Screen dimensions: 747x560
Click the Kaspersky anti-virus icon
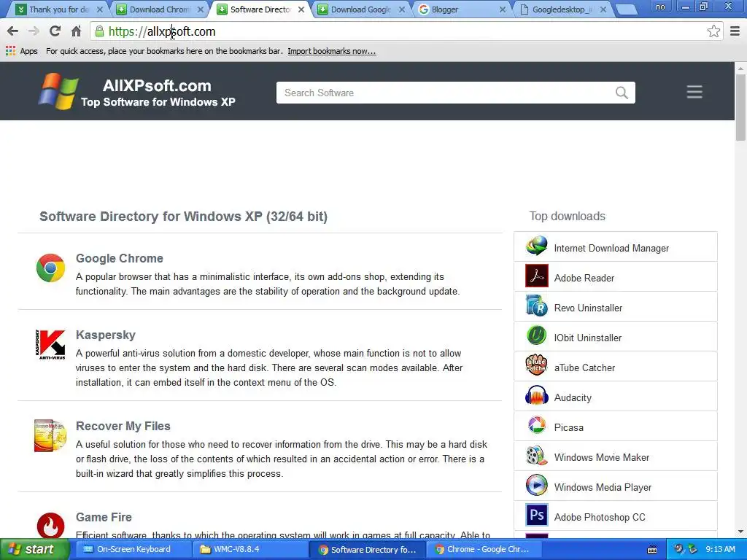coord(50,344)
